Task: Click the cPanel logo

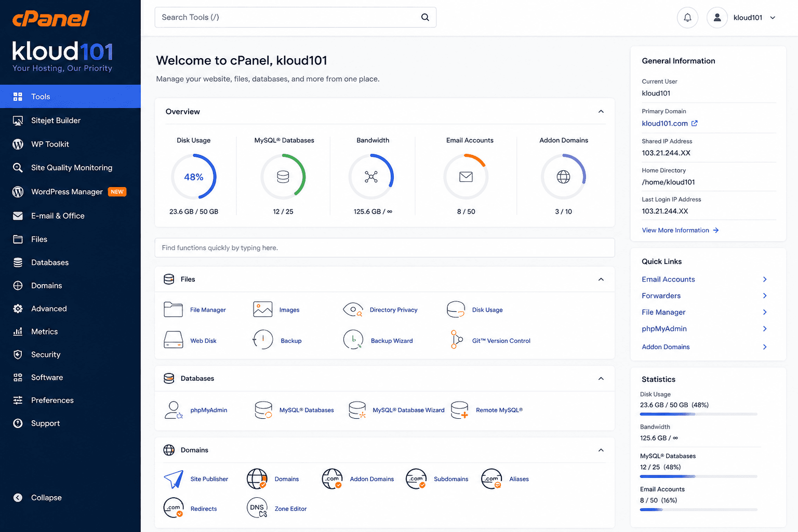Action: point(51,19)
